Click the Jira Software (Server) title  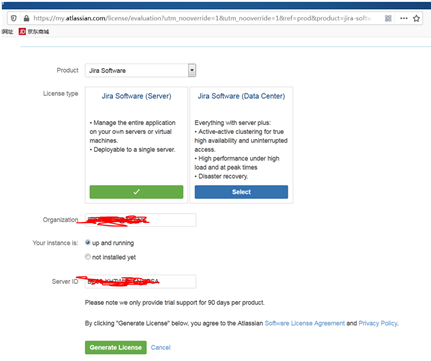pyautogui.click(x=136, y=96)
